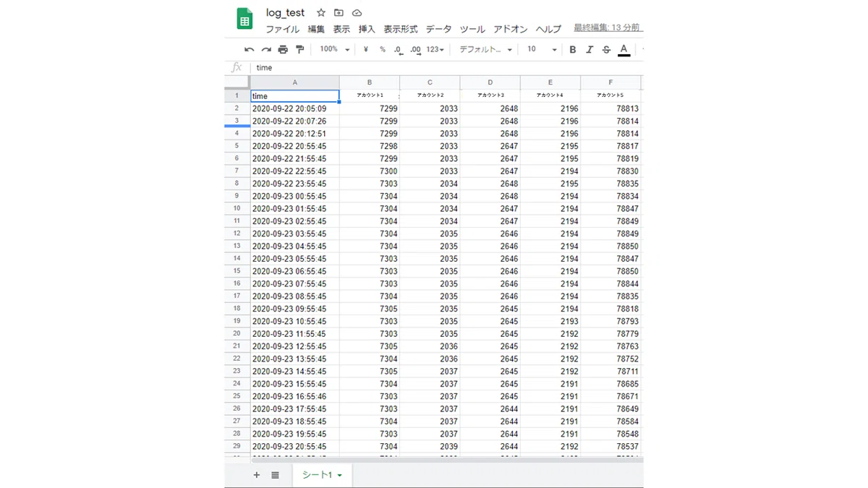Check the cloud save status icon

(x=357, y=13)
